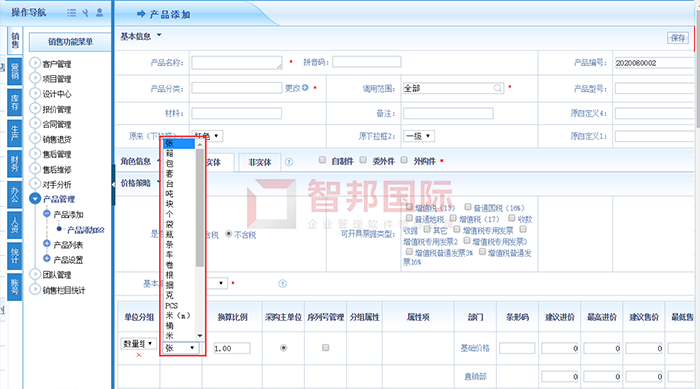Expand 报价管理 menu node
This screenshot has width=700, height=389.
click(35, 108)
